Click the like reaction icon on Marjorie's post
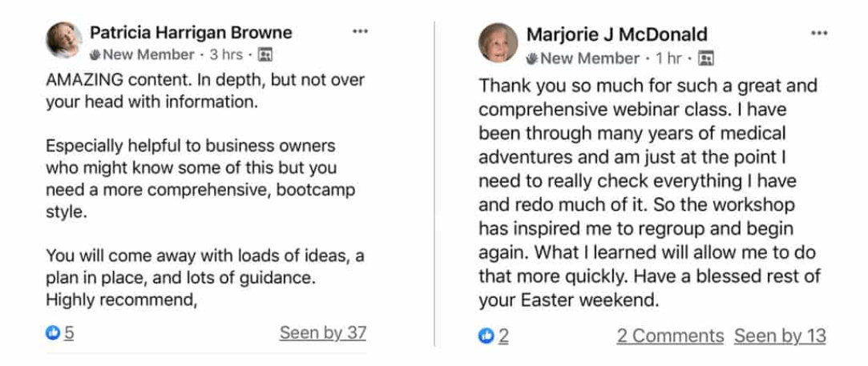The width and height of the screenshot is (868, 366). [x=486, y=336]
